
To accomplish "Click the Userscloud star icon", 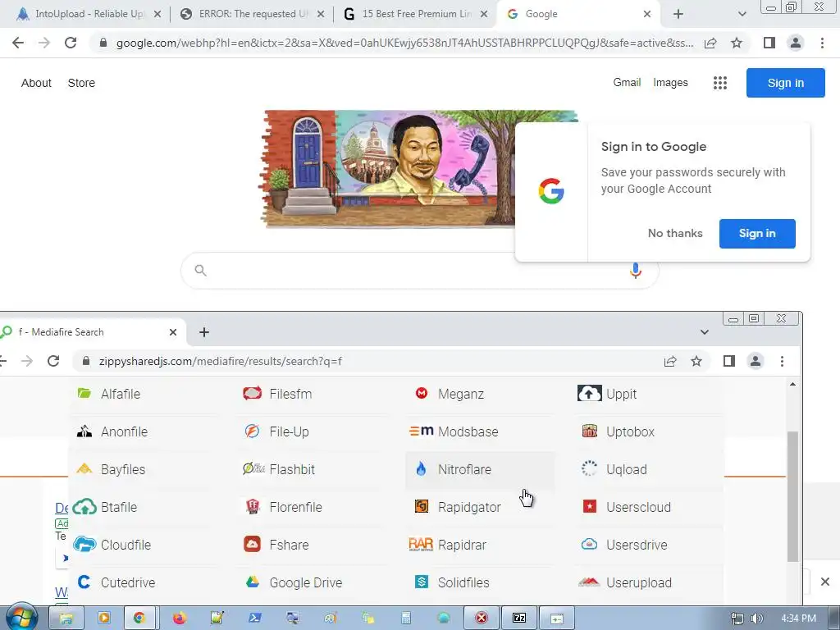I will (589, 506).
